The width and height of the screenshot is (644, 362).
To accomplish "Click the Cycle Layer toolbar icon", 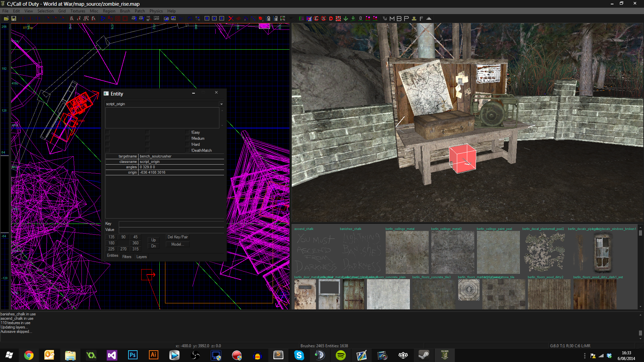I will [x=156, y=18].
